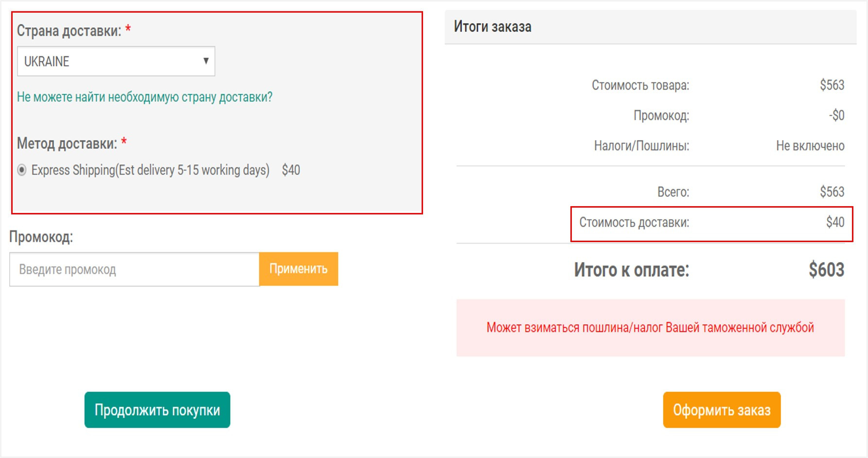Click the Страна доставки field label
The width and height of the screenshot is (868, 458).
(69, 31)
